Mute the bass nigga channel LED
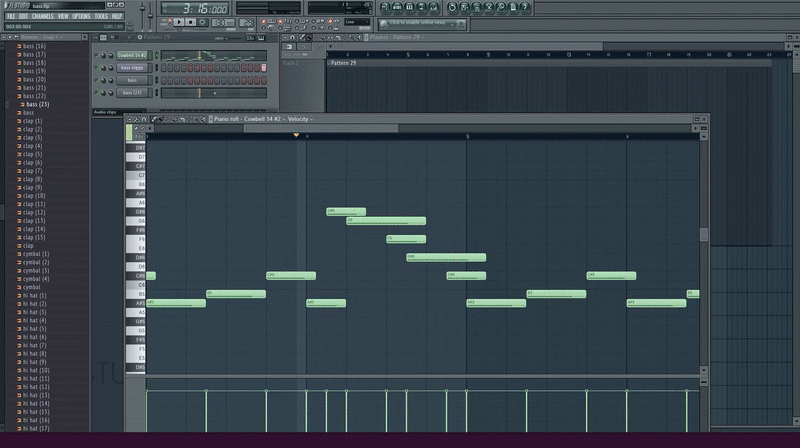The image size is (800, 448). 96,68
